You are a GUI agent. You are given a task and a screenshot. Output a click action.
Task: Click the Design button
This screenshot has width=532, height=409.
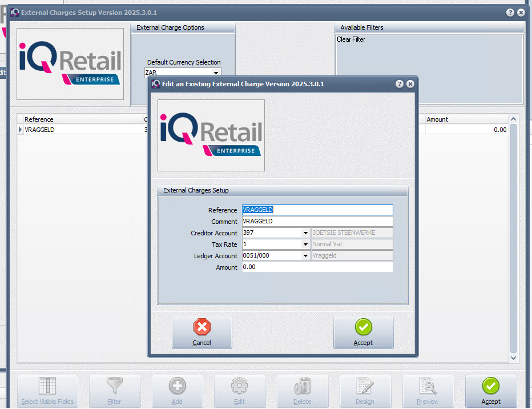[x=365, y=391]
